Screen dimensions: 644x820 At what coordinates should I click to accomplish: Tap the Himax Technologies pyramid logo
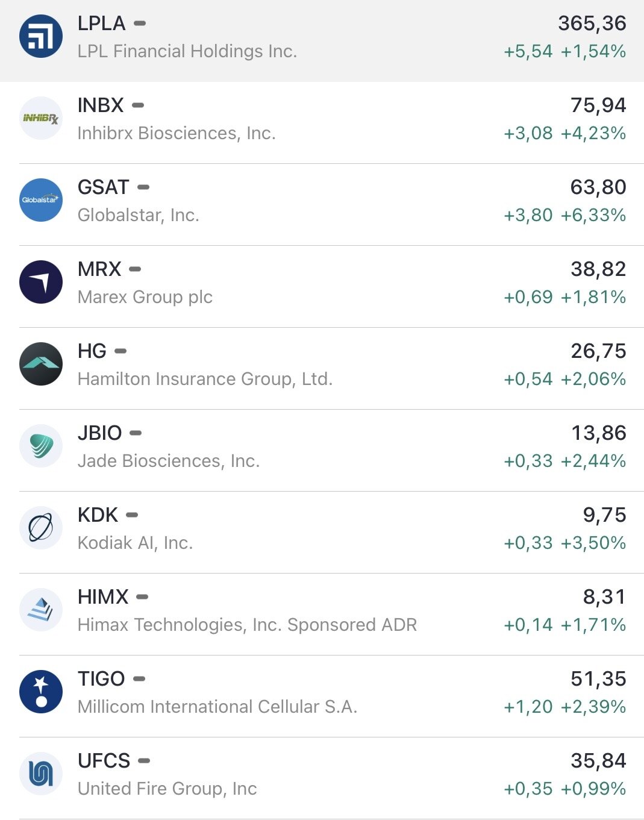[x=41, y=610]
